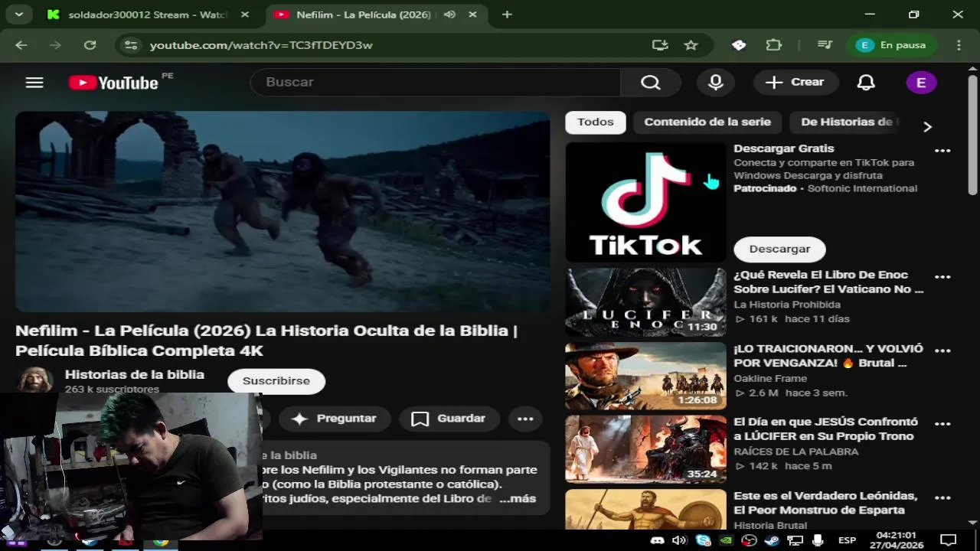
Task: Open the Chrome tab search dropdown
Action: (18, 15)
